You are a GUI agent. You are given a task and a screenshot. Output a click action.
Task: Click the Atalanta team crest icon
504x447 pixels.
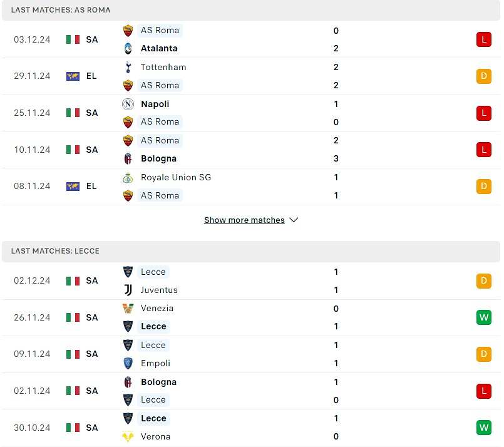click(128, 49)
